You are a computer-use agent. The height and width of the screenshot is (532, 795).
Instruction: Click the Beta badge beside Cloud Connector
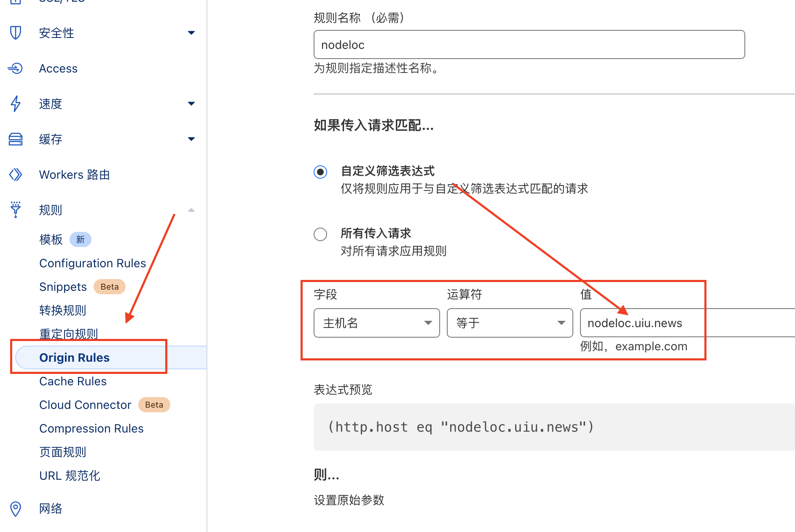pos(154,405)
